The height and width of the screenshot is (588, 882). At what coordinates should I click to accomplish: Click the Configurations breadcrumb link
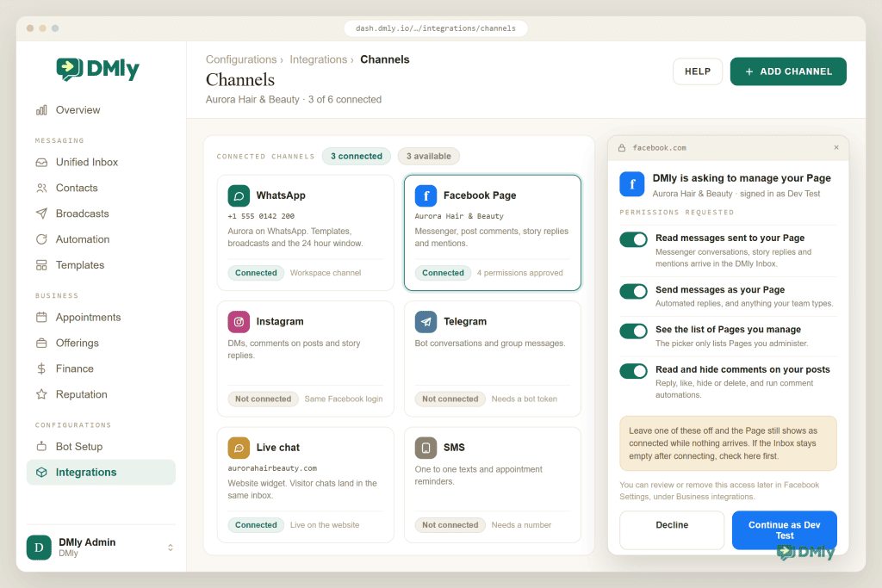click(241, 59)
